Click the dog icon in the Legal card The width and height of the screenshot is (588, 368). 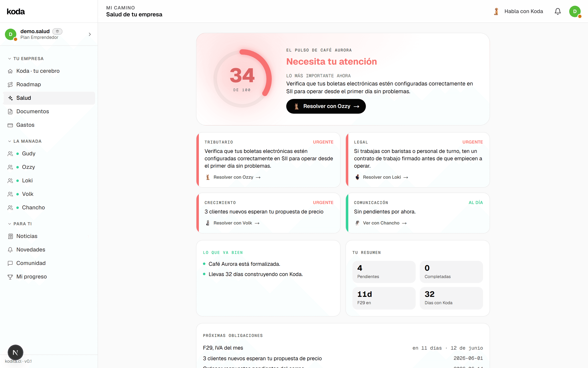[x=357, y=177]
